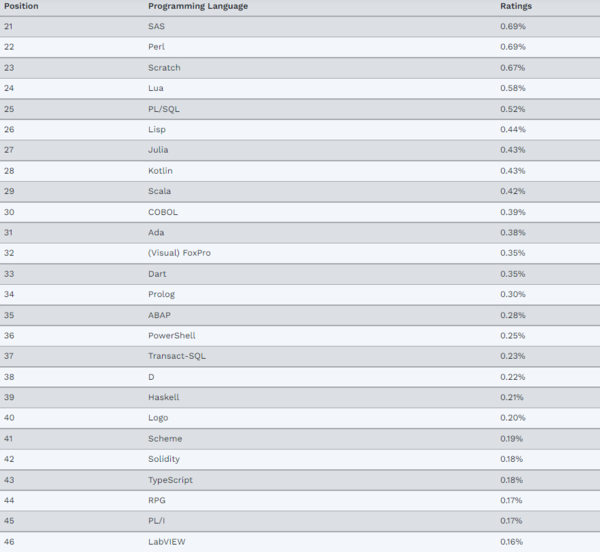
Task: Select the LabVIEW language entry
Action: 167,542
